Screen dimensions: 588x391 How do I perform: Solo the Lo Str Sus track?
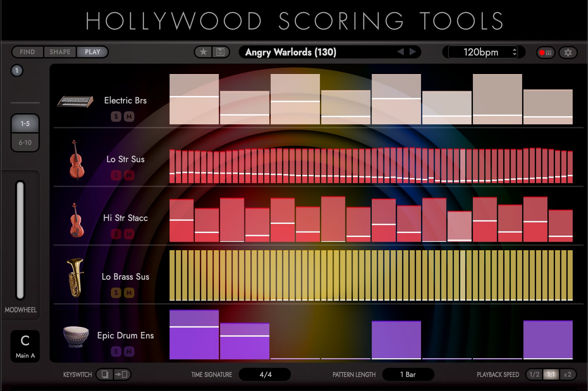[x=116, y=175]
